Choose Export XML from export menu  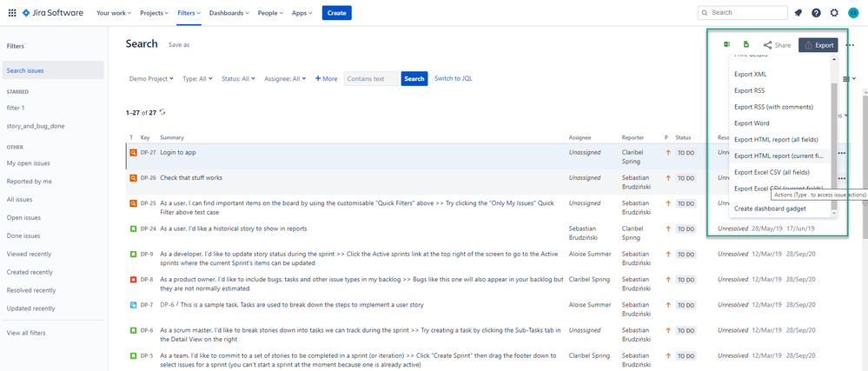tap(779, 74)
